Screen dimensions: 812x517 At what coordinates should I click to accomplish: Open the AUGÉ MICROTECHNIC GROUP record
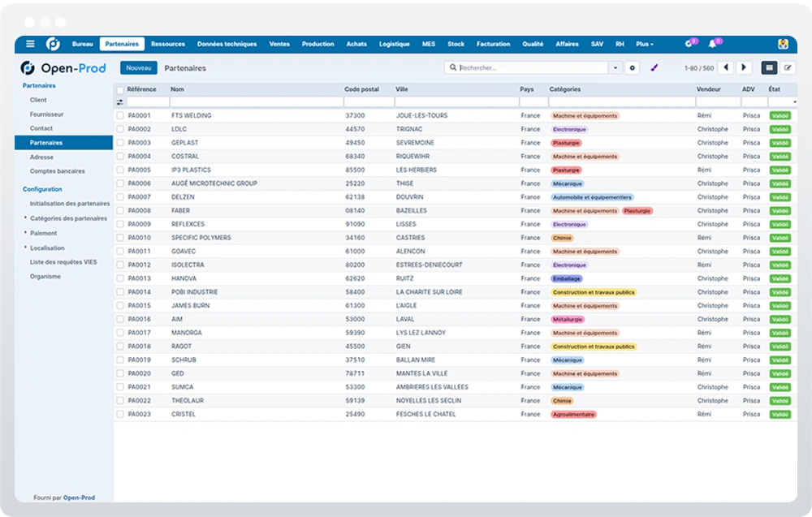214,183
